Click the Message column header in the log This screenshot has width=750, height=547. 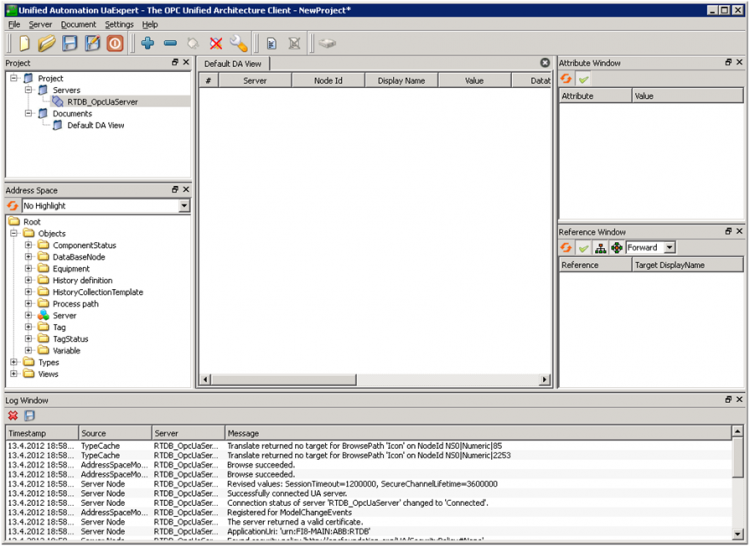pos(243,433)
